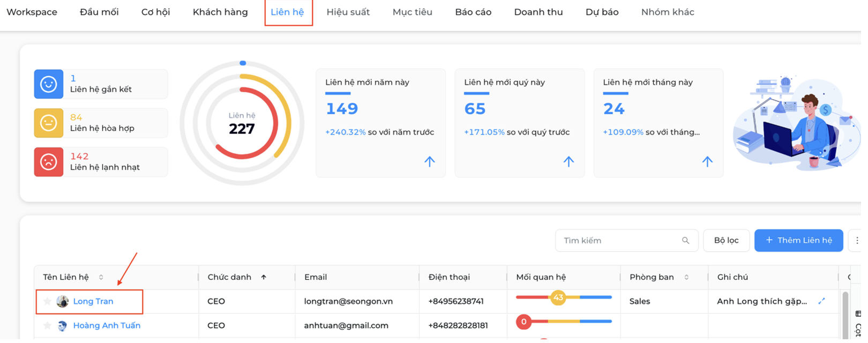Click the Liên hệ mới tháng này 24 value
This screenshot has height=343, width=868.
tap(614, 109)
